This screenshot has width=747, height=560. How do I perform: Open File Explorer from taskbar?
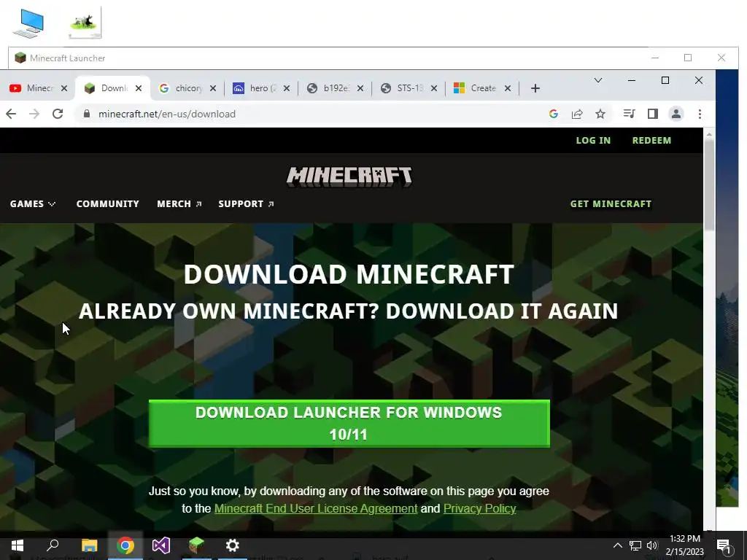[x=89, y=545]
